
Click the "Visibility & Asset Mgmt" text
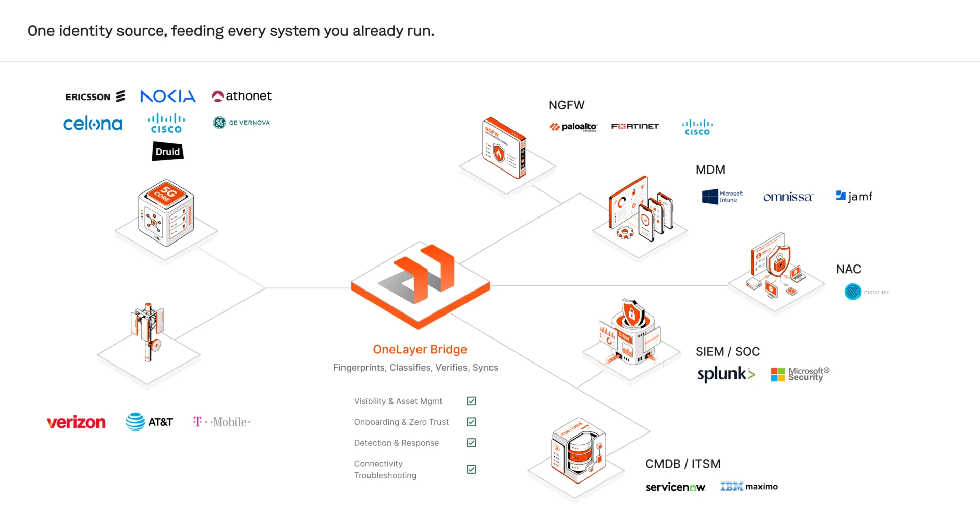[x=398, y=401]
